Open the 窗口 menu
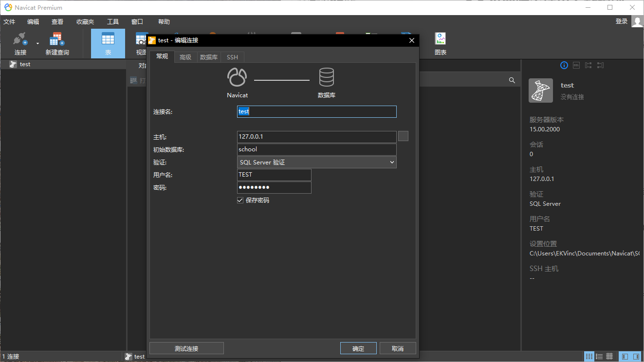The height and width of the screenshot is (362, 644). coord(137,22)
